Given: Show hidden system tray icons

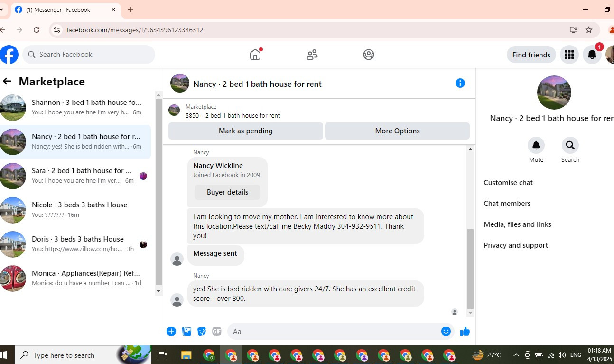Looking at the screenshot, I should click(x=516, y=355).
